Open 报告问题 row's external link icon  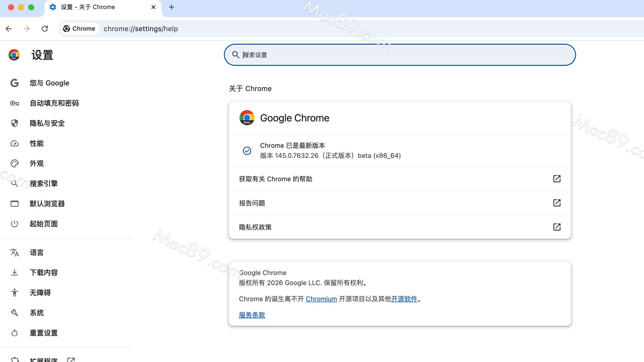coord(557,203)
